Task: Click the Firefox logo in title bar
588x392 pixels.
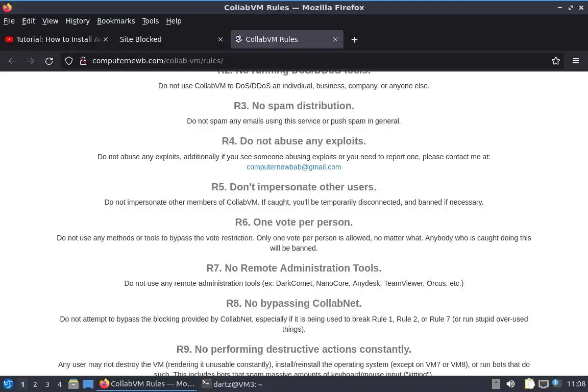Action: point(7,8)
